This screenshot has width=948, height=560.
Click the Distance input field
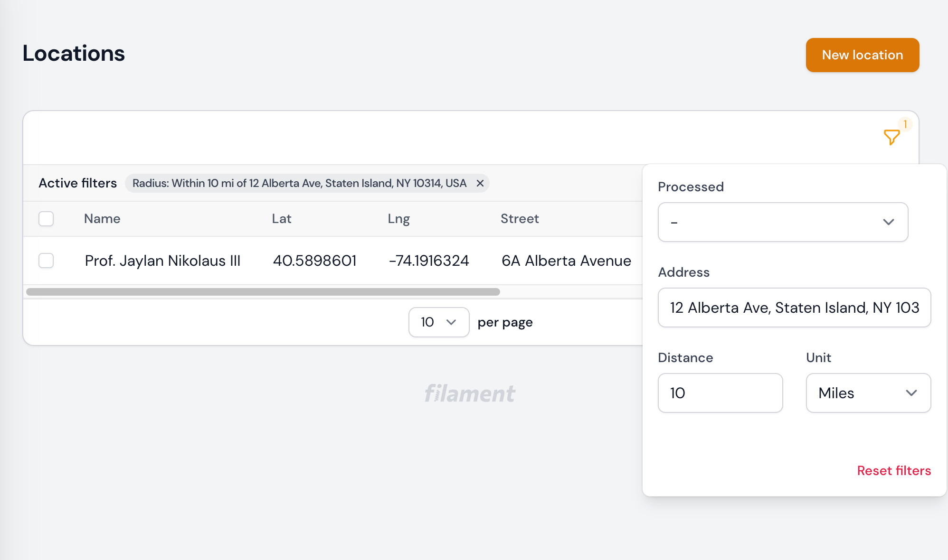pyautogui.click(x=720, y=393)
